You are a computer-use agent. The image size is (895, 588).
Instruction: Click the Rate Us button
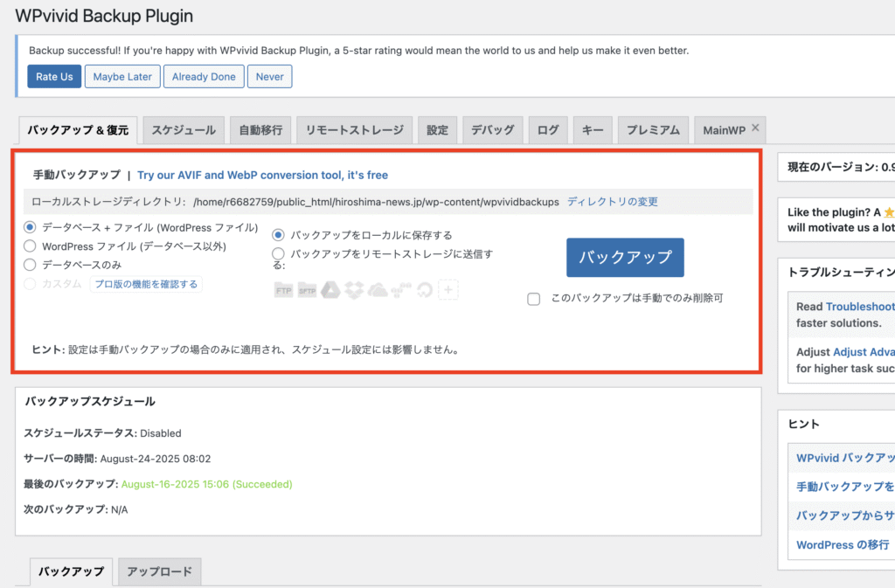tap(54, 76)
